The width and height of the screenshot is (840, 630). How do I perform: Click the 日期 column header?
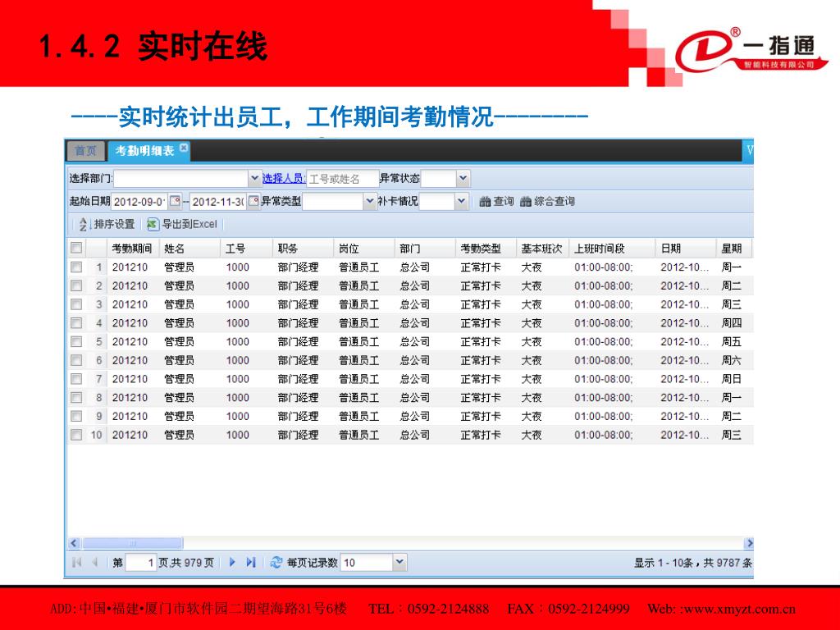pos(687,248)
